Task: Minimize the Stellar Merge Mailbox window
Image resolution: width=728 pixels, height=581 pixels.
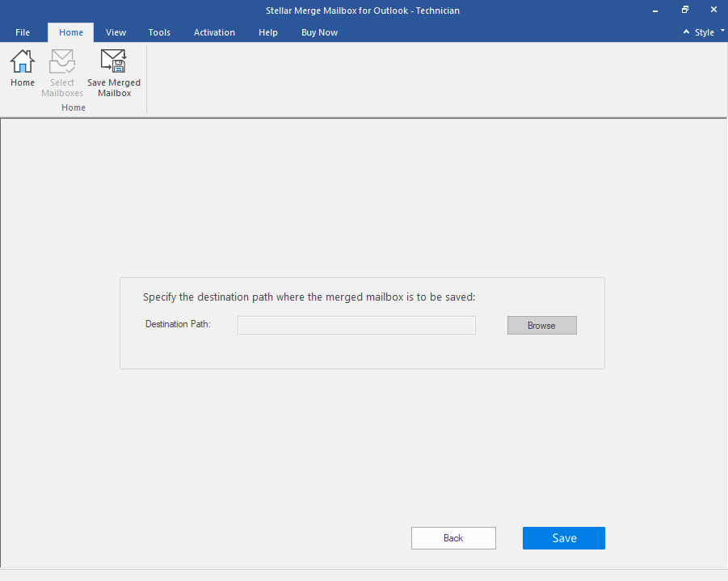Action: pos(655,11)
